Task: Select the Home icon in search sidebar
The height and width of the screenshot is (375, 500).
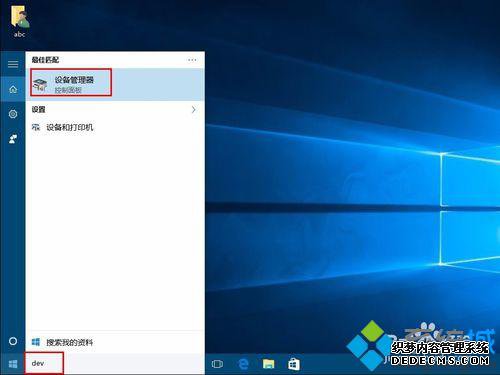Action: (13, 89)
